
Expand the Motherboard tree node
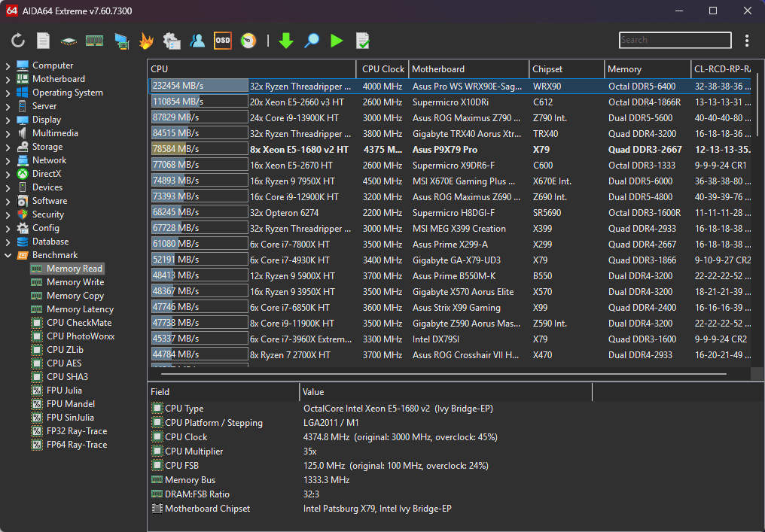point(8,79)
